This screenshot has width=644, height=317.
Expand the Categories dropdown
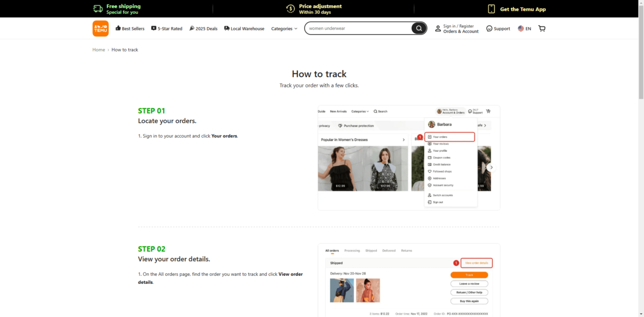[283, 28]
